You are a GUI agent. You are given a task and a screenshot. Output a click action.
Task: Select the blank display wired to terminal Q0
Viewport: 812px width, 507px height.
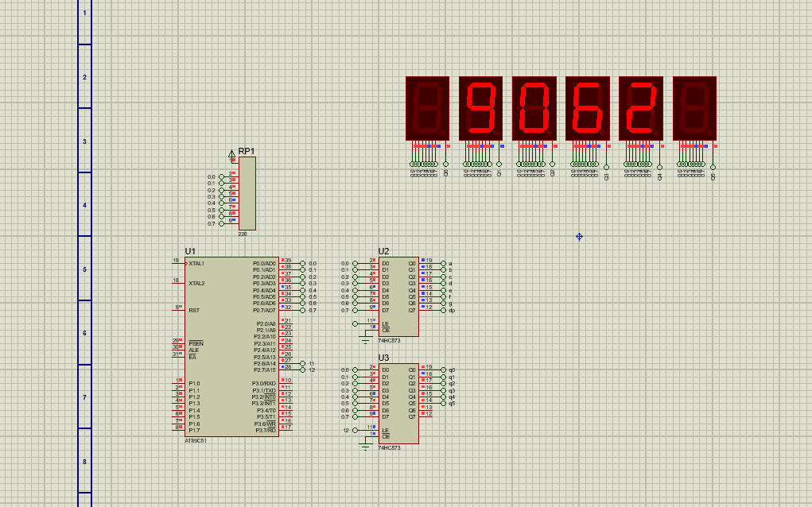pyautogui.click(x=427, y=108)
